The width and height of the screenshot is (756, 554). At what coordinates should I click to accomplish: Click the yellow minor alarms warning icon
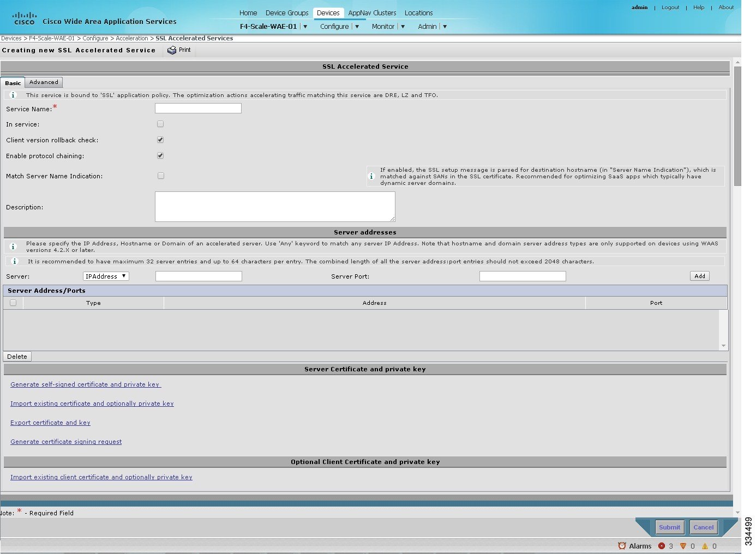click(x=705, y=546)
